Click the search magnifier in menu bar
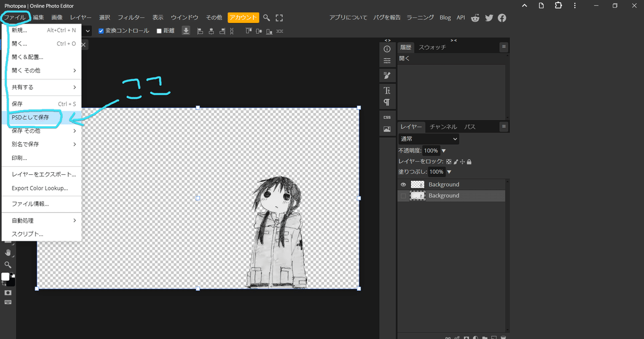This screenshot has height=339, width=644. coord(266,18)
